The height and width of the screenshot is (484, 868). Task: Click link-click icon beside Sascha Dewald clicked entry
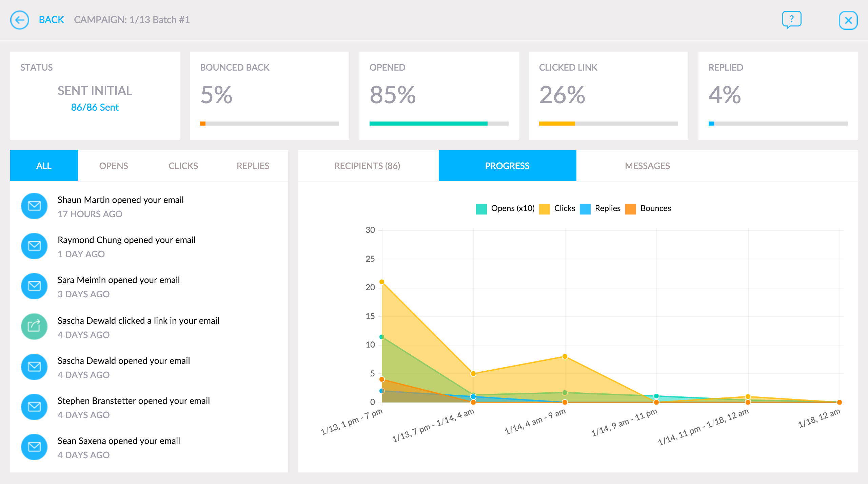tap(34, 327)
